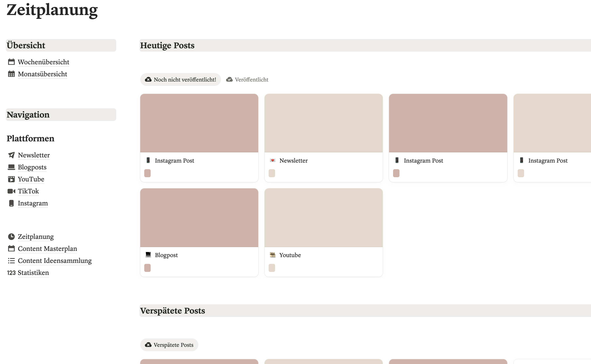This screenshot has height=364, width=591.
Task: Click the clapper emoji on Youtube card
Action: [273, 255]
